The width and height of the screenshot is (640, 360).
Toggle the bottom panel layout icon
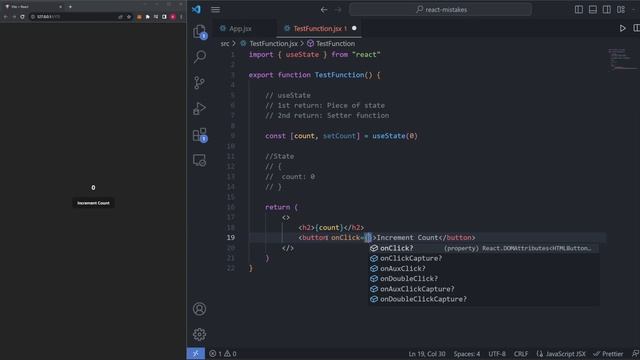pyautogui.click(x=593, y=9)
